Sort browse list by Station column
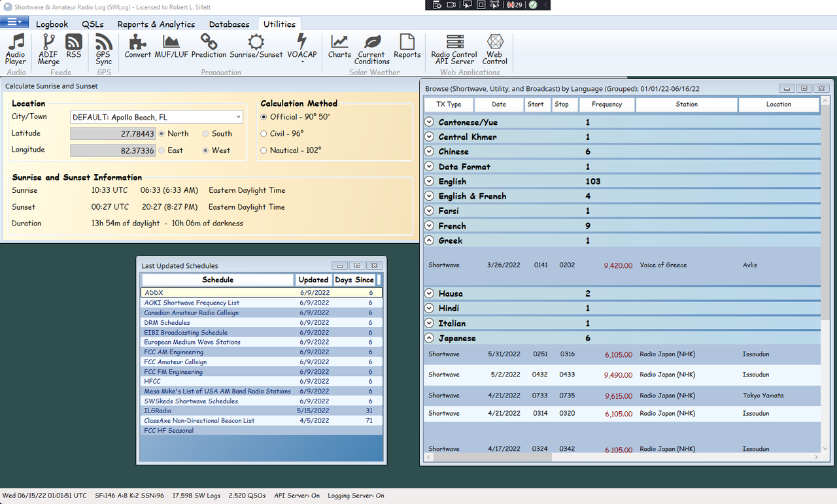Screen dimensions: 837x504 pyautogui.click(x=687, y=104)
